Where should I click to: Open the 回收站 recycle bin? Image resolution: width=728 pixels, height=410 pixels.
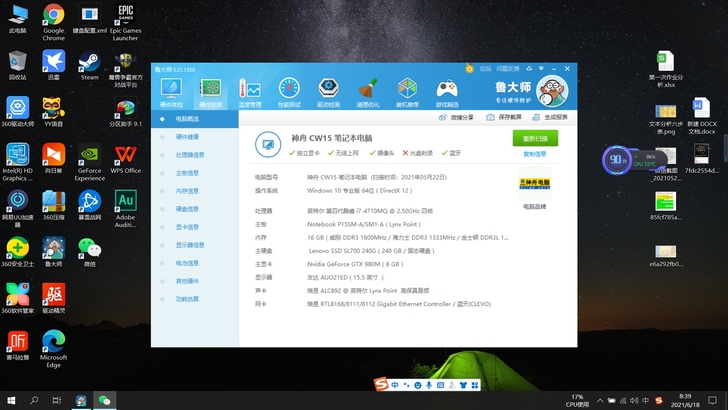click(x=18, y=65)
